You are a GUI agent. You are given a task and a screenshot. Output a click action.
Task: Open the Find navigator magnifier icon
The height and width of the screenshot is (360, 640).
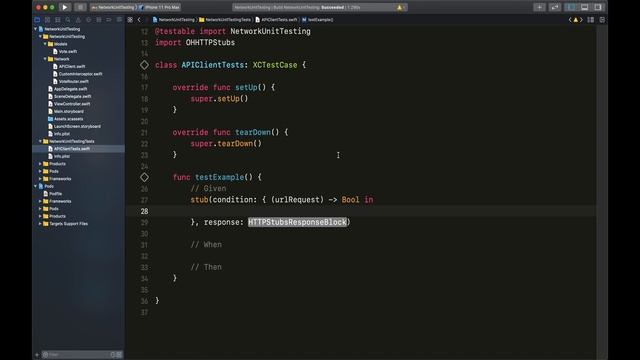tap(68, 20)
